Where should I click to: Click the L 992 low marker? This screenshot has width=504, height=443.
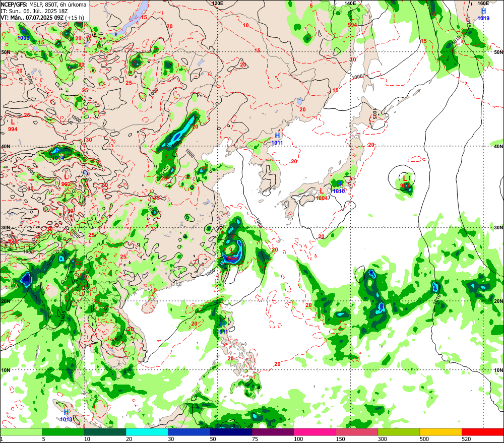(x=66, y=180)
